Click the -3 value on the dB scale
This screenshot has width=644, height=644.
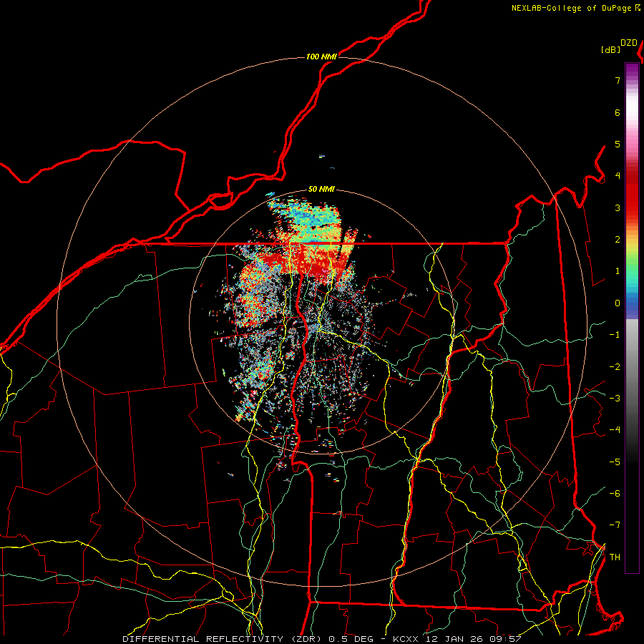(x=615, y=399)
